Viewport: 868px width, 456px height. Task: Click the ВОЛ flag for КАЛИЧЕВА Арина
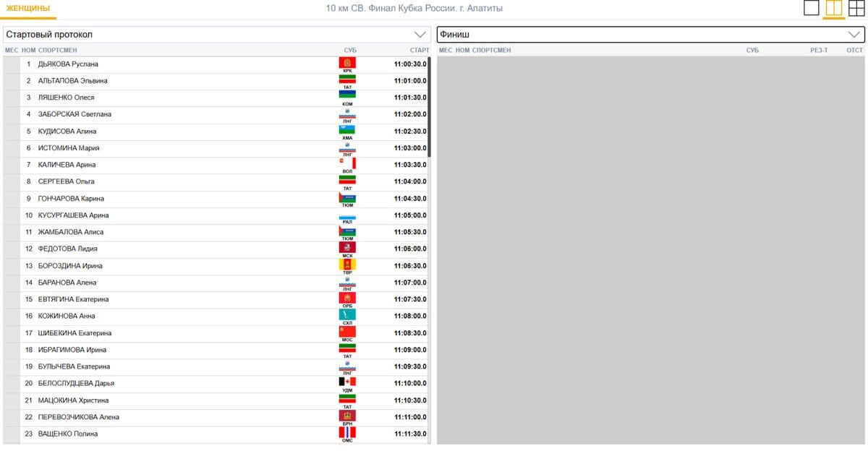pyautogui.click(x=347, y=163)
